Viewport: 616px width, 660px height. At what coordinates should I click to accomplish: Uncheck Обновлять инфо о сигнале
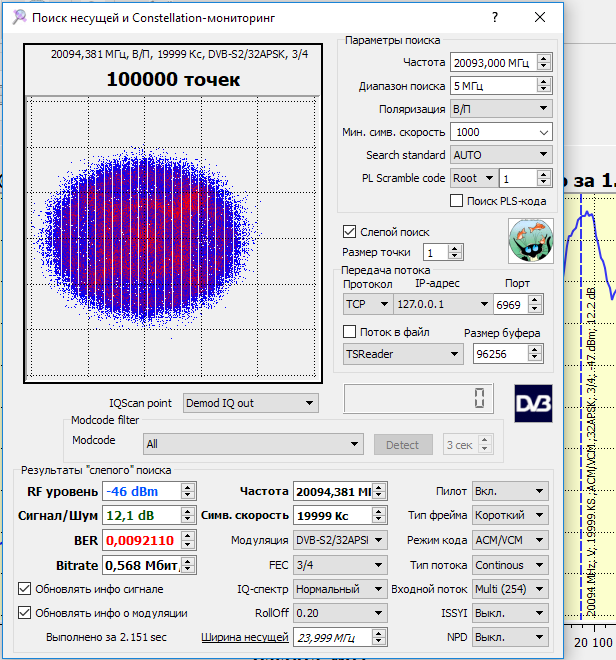(x=25, y=588)
